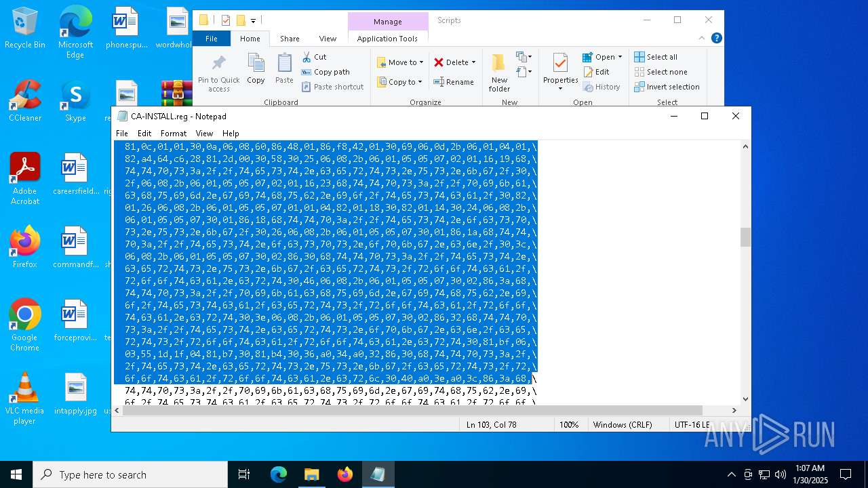Switch to Notepad taskbar button
Image resolution: width=868 pixels, height=488 pixels.
[378, 474]
